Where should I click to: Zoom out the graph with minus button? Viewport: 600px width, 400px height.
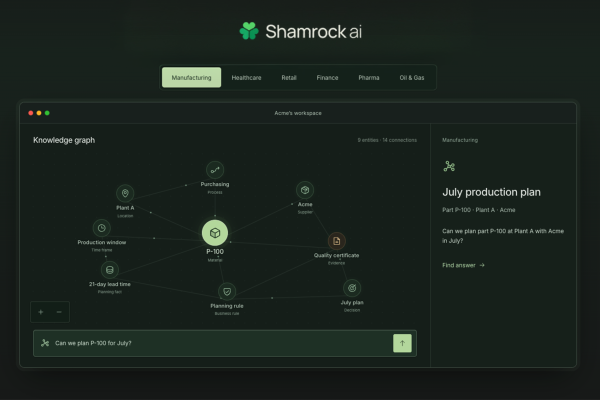(59, 312)
